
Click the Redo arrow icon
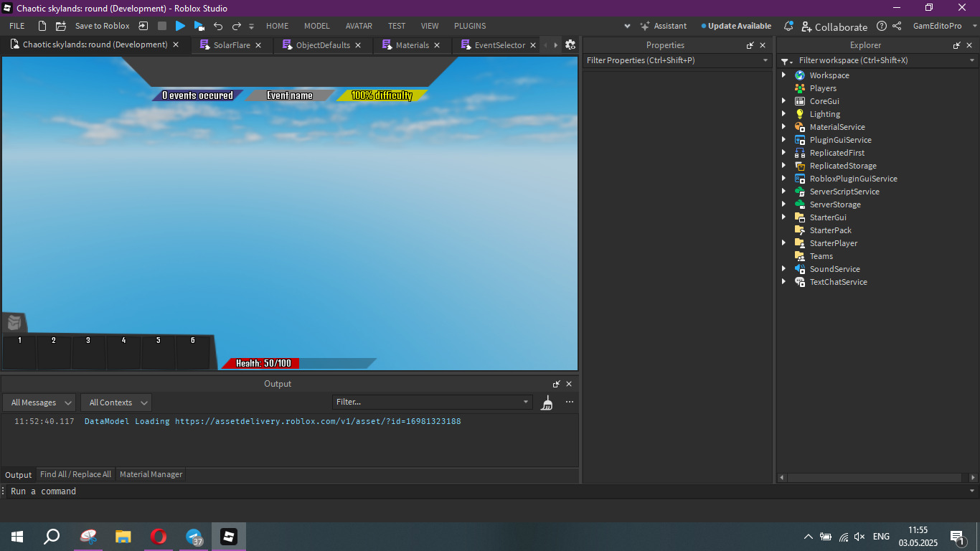tap(236, 26)
